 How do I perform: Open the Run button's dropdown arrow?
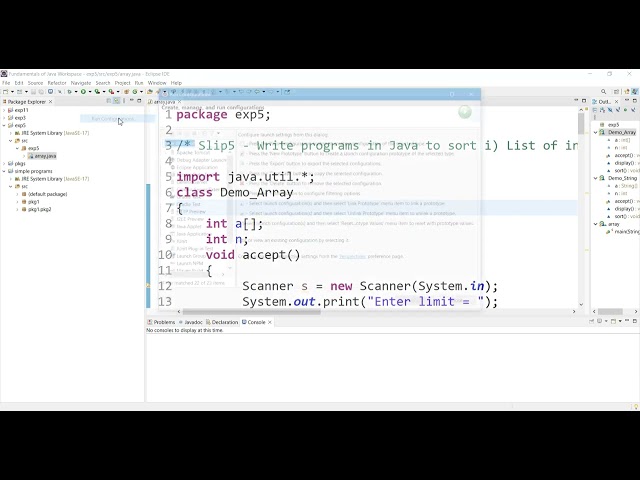(89, 92)
